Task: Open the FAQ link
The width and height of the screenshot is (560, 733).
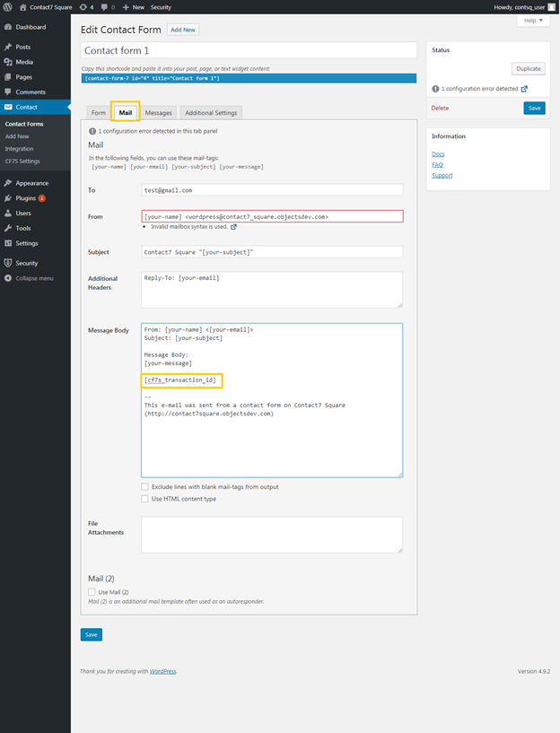Action: [x=437, y=164]
